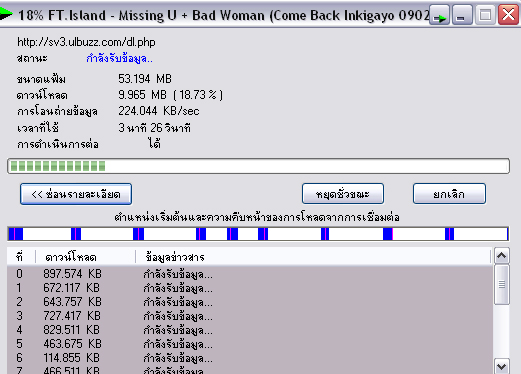Click the pause button (หยุดชั่วขณะ)

[343, 194]
